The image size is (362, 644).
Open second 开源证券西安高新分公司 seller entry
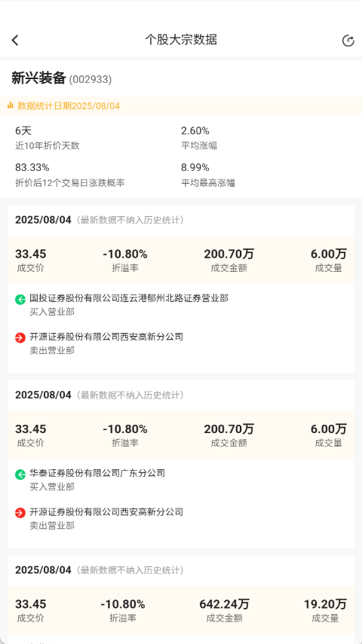click(x=106, y=511)
